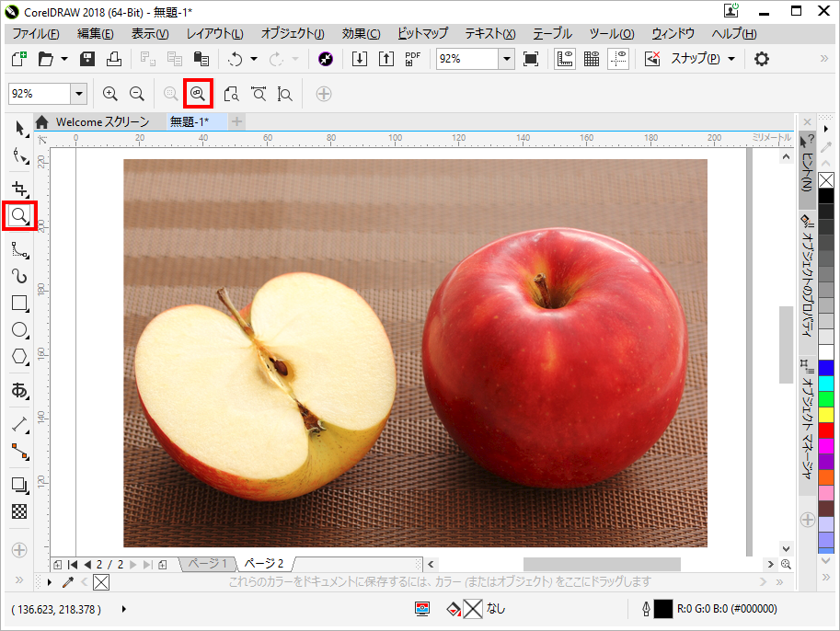840x631 pixels.
Task: Open the Corel launcher round icon
Action: [x=325, y=59]
